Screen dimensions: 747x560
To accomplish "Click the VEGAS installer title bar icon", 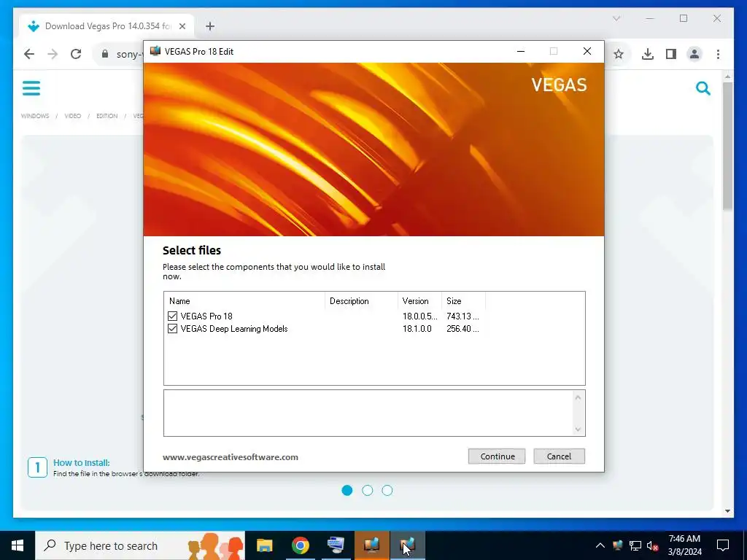I will [x=155, y=51].
